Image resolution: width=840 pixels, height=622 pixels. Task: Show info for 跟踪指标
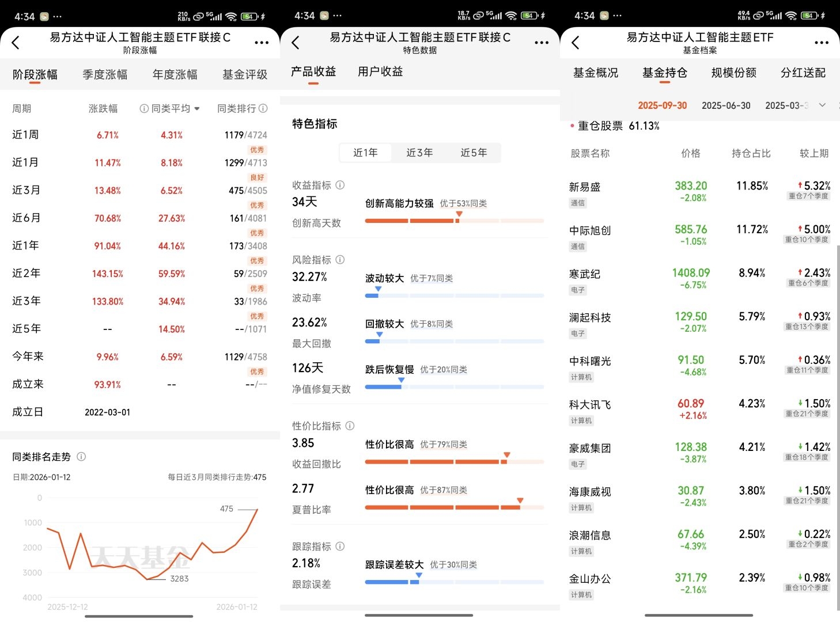click(340, 546)
